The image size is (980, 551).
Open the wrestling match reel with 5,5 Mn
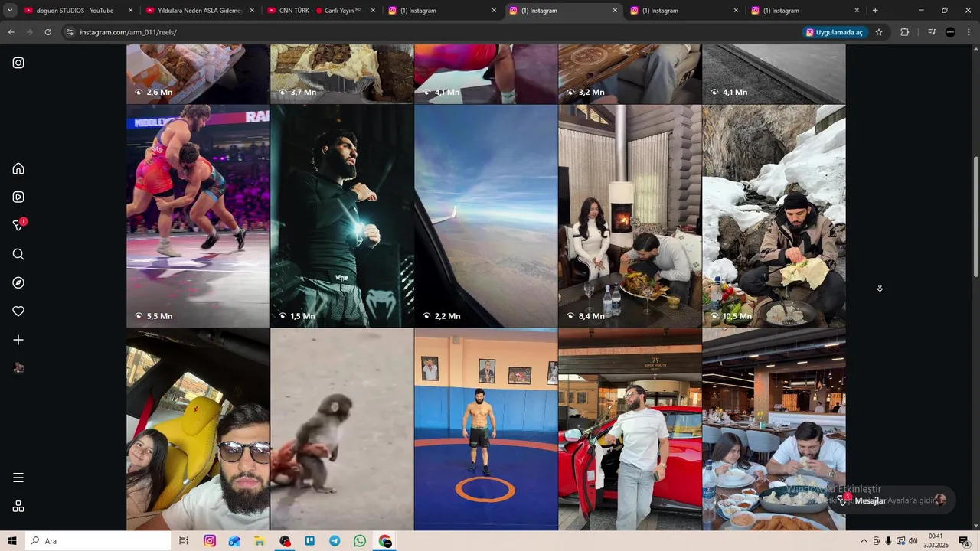[198, 216]
